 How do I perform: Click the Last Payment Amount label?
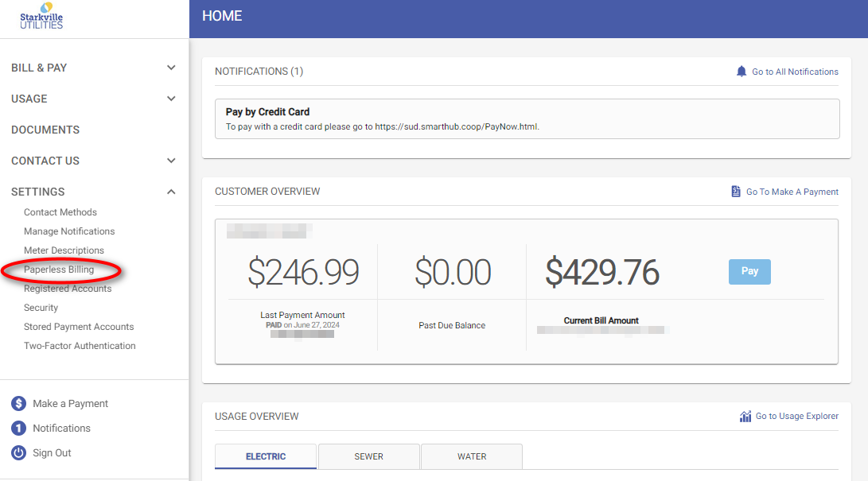[x=303, y=315]
